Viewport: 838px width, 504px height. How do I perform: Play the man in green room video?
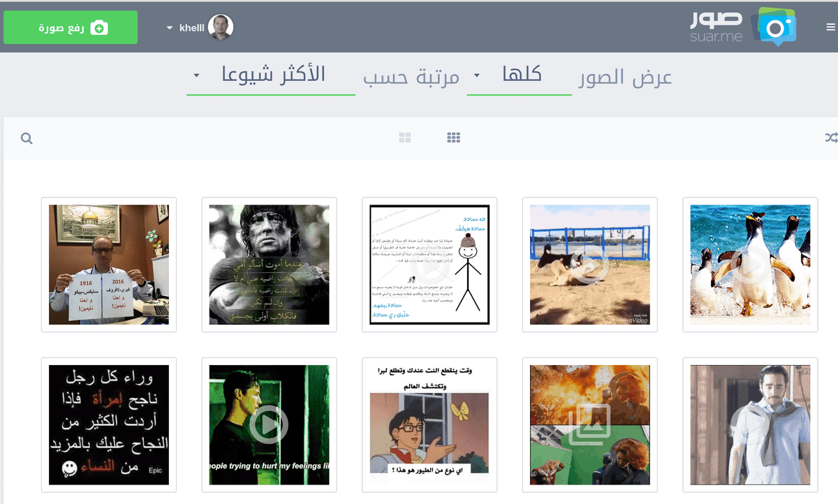coord(269,424)
